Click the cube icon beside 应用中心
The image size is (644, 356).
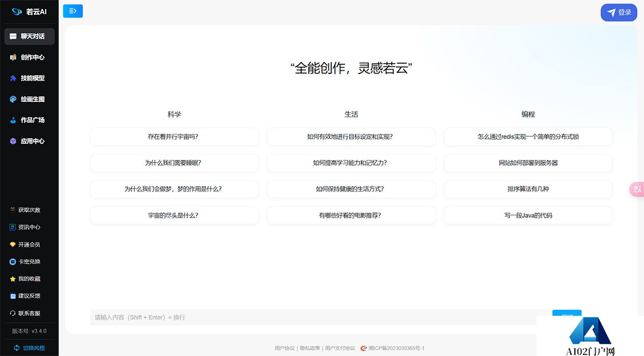tap(13, 141)
